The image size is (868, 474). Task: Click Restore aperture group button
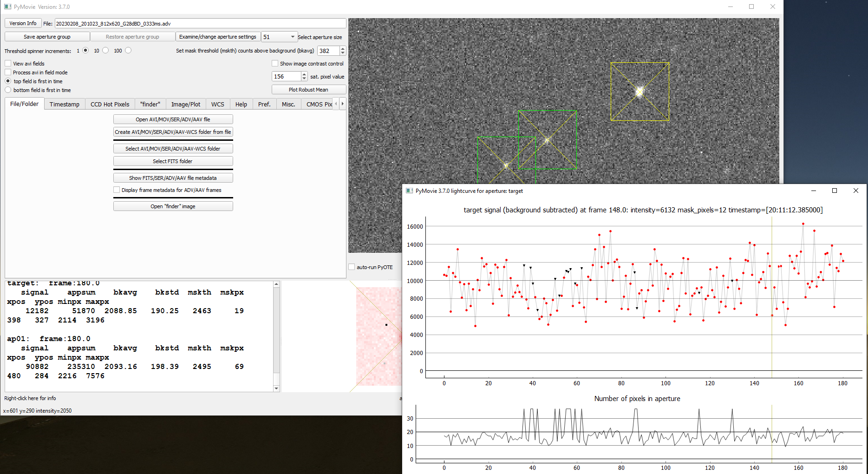(x=132, y=37)
